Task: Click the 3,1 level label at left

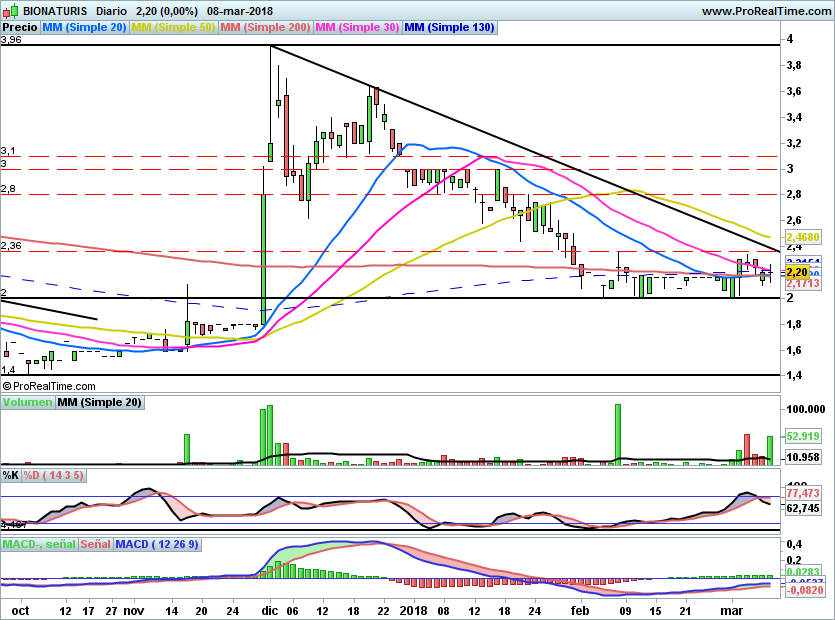Action: tap(8, 151)
